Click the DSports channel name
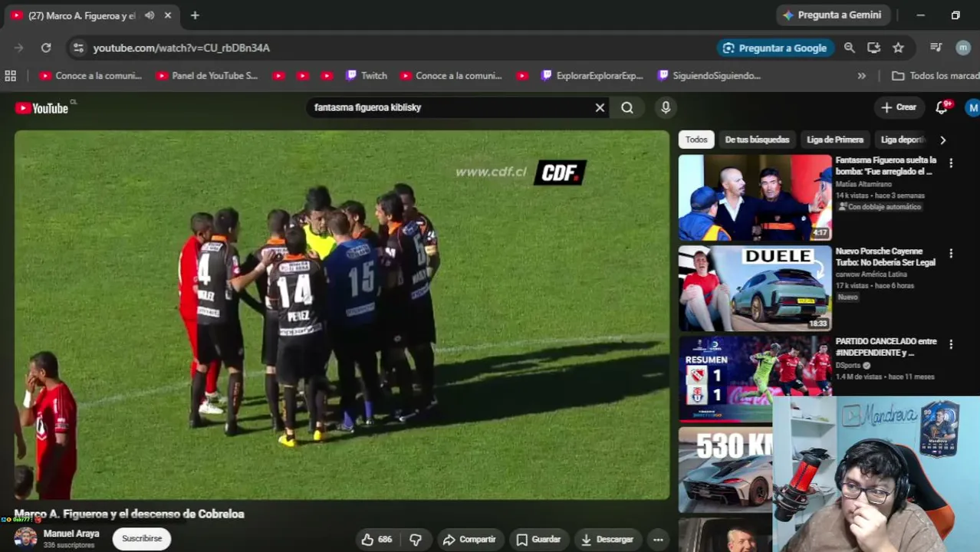This screenshot has width=980, height=552. point(848,366)
